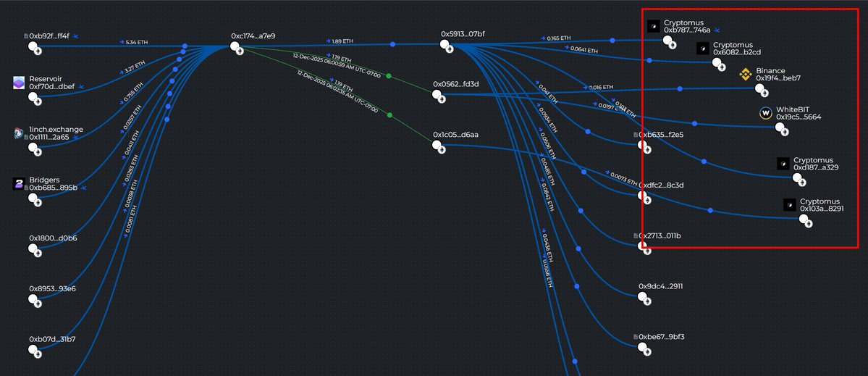Click midpoint dot on edge into 0x103a...8291
Image resolution: width=868 pixels, height=376 pixels.
point(710,210)
